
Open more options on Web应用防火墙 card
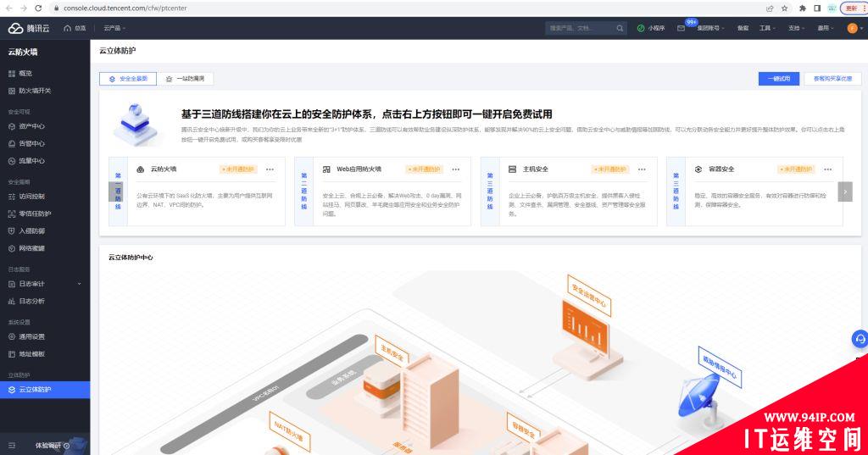[455, 169]
